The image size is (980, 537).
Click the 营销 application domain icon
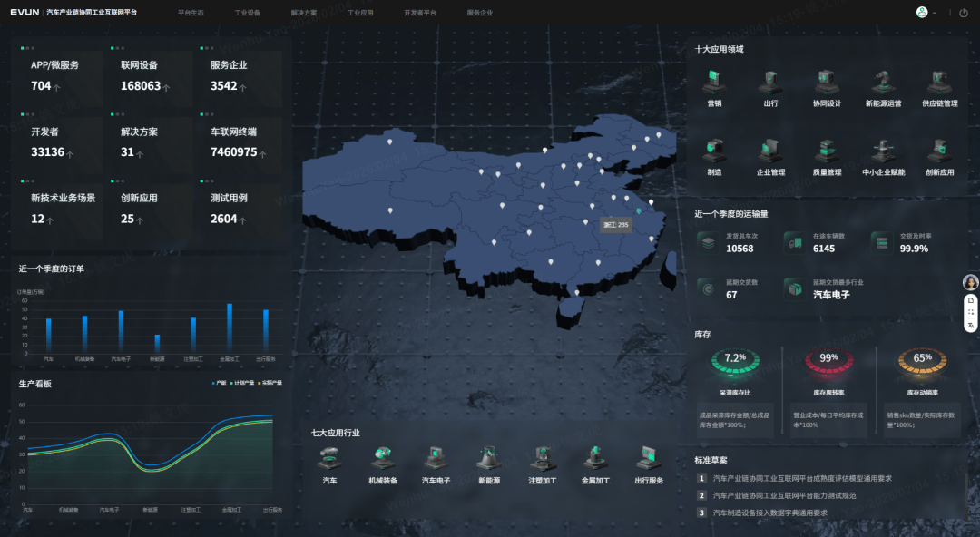tap(714, 84)
